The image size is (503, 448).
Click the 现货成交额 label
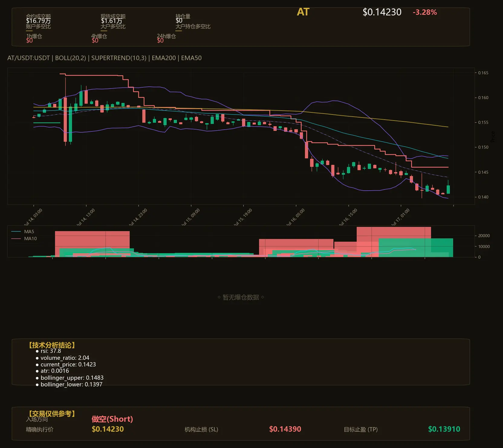(x=113, y=16)
